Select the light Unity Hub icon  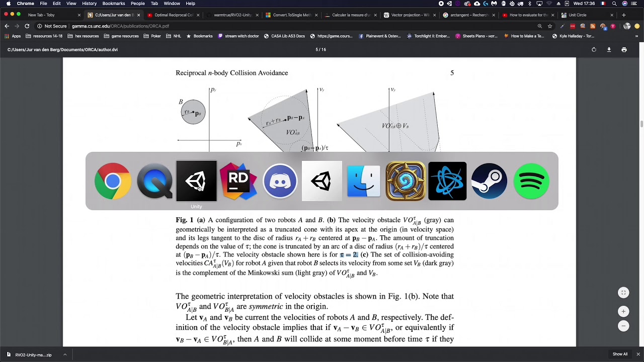click(322, 181)
